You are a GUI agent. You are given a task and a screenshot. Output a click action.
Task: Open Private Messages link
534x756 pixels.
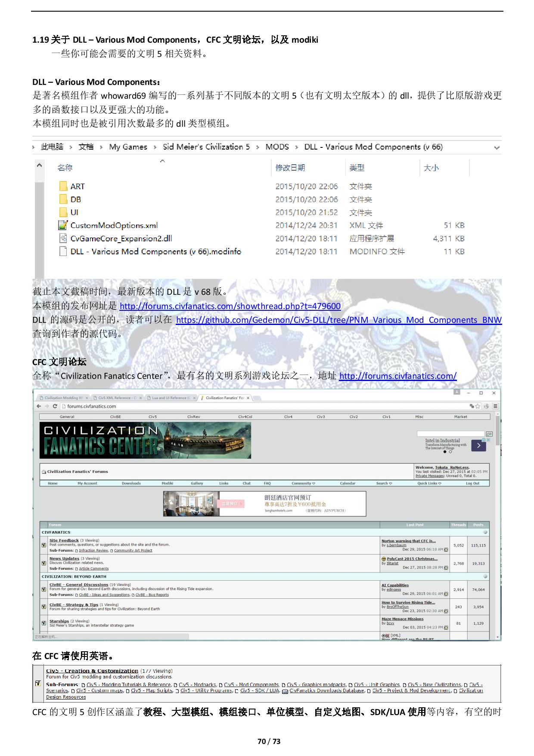pyautogui.click(x=430, y=476)
